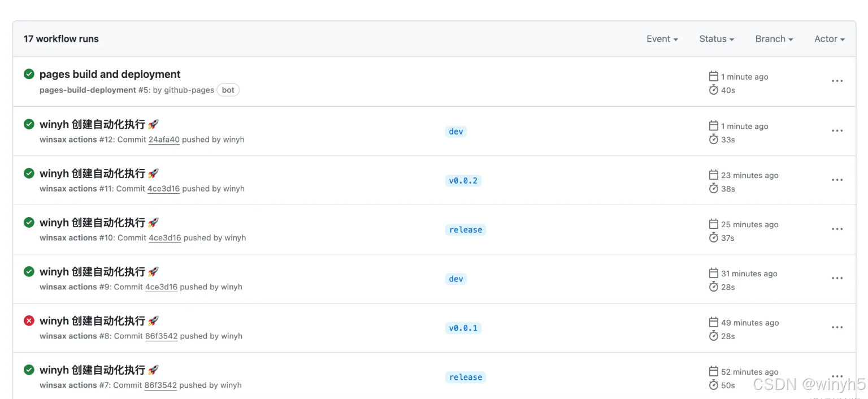This screenshot has width=868, height=399.
Task: Open the winyh run for winsax actions #12
Action: coord(99,124)
